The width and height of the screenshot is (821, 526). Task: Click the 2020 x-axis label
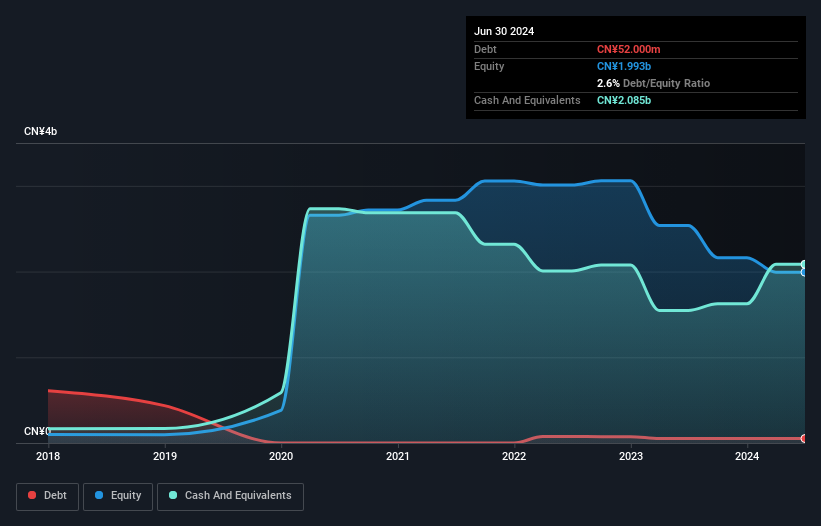pyautogui.click(x=281, y=456)
